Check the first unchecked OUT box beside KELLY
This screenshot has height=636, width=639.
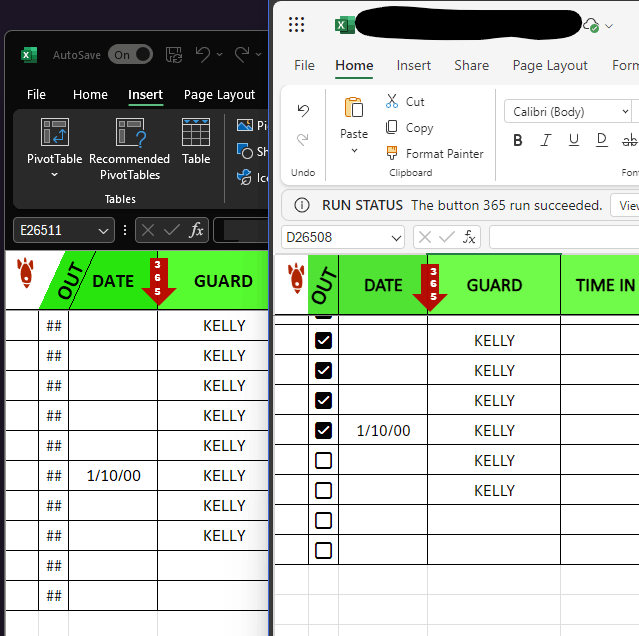pos(324,460)
